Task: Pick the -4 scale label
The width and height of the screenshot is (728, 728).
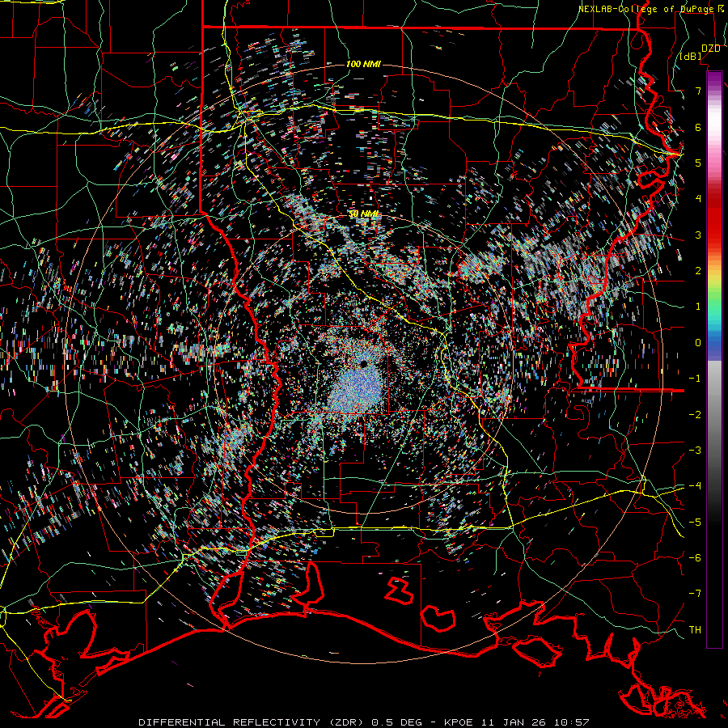Action: (695, 485)
